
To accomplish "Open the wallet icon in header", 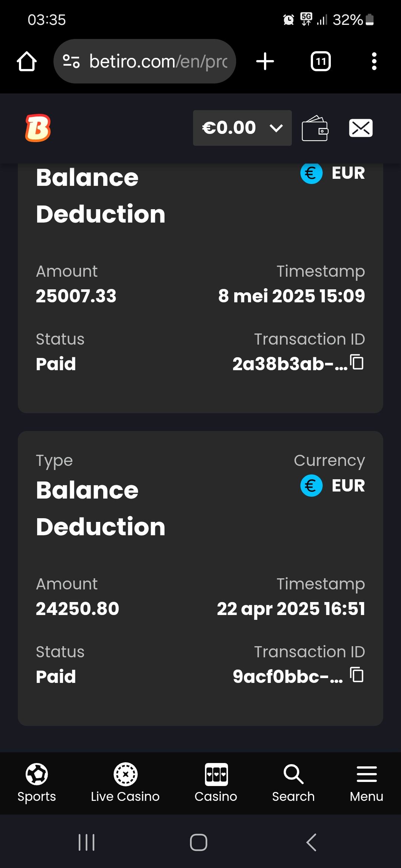I will (x=315, y=128).
